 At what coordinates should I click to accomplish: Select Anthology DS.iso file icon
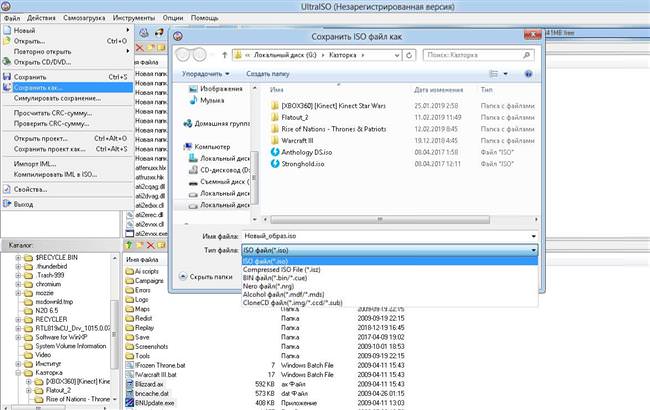[x=275, y=152]
